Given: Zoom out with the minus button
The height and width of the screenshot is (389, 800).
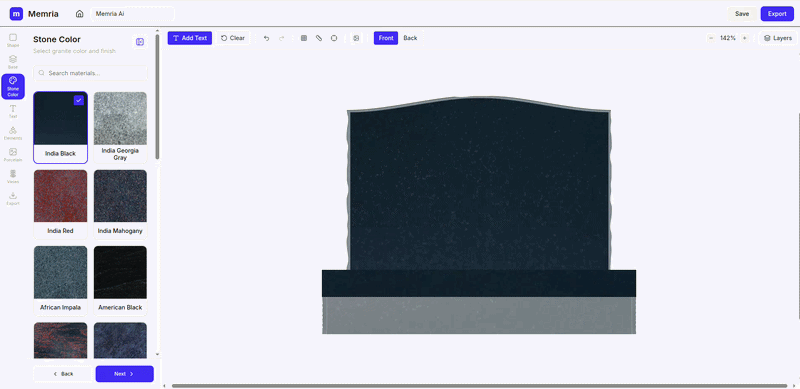Looking at the screenshot, I should [711, 38].
